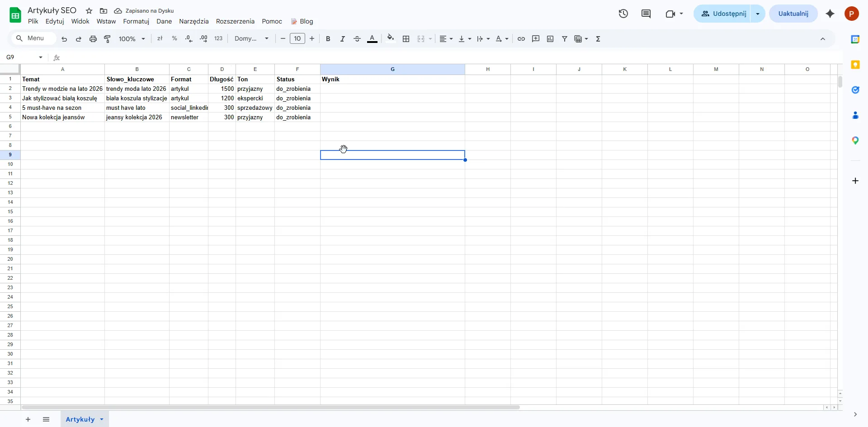Open zoom level 100% dropdown
Image resolution: width=868 pixels, height=427 pixels.
tap(132, 39)
